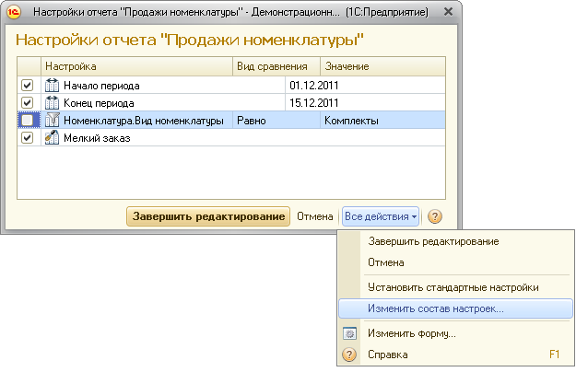
Task: Click the 1C application logo in title bar
Action: tap(16, 11)
